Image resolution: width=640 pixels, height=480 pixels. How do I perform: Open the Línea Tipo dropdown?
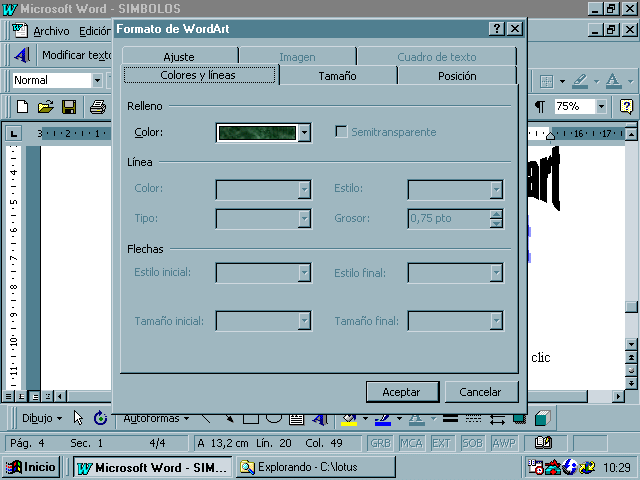[x=304, y=219]
